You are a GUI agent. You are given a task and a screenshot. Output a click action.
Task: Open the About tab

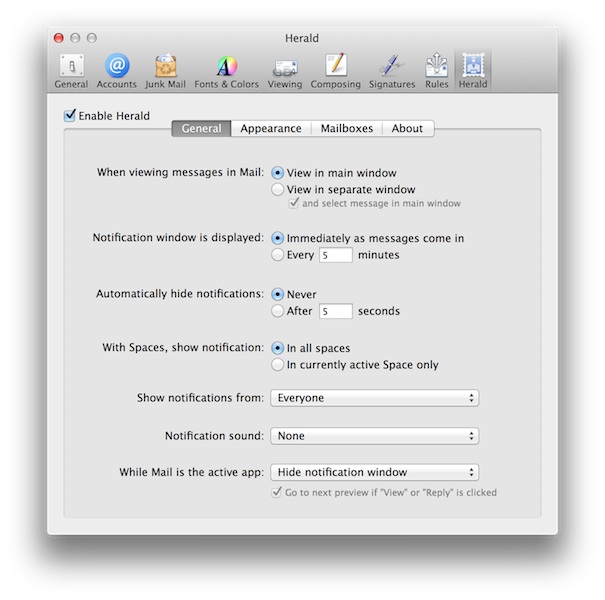point(407,128)
